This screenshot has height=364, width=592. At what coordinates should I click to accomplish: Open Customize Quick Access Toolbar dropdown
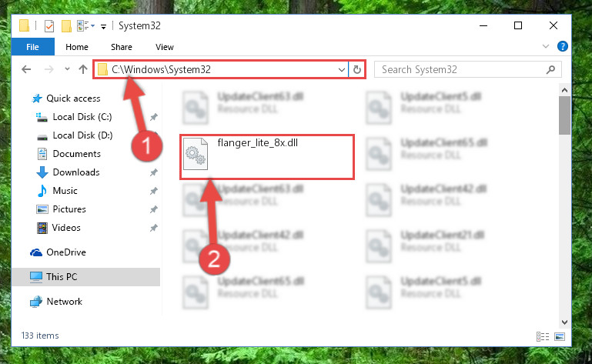pyautogui.click(x=103, y=26)
